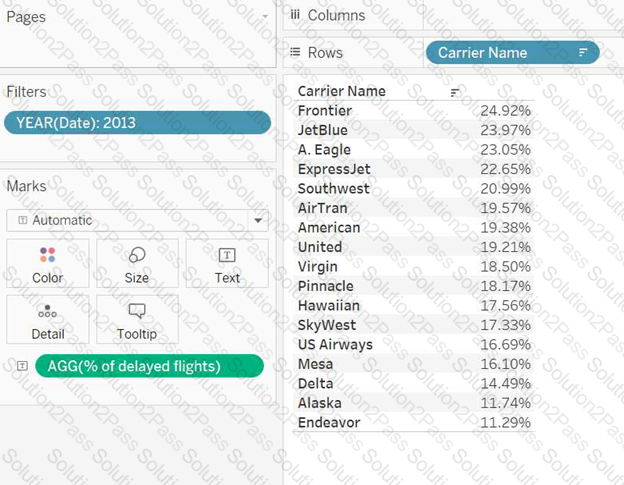Viewport: 624px width, 485px height.
Task: Select the Frontier row label
Action: (324, 110)
